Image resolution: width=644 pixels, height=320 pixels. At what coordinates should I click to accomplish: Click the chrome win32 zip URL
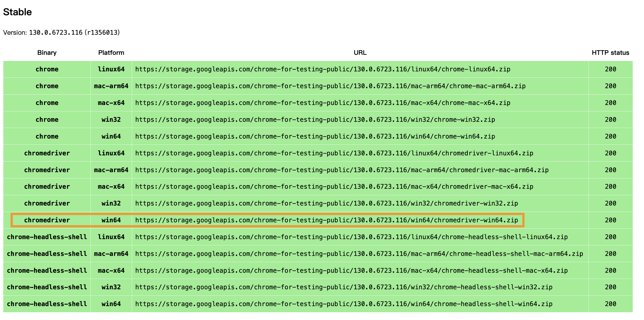(x=315, y=120)
